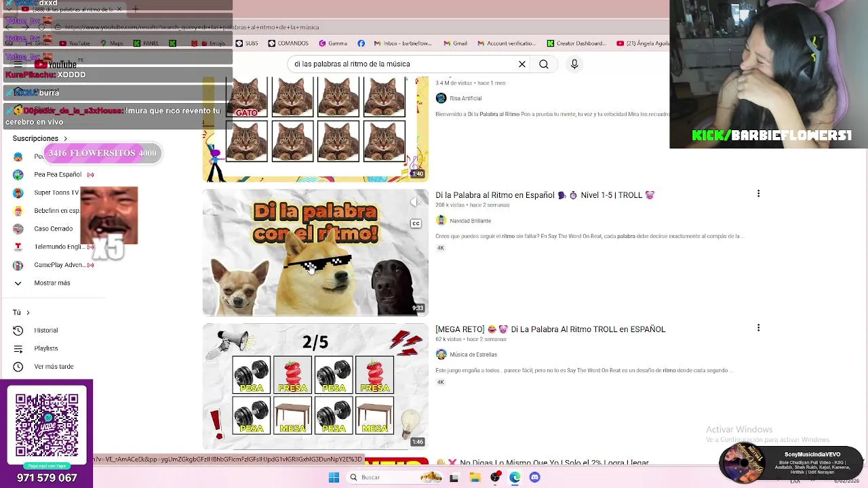Screen dimensions: 868x488
Task: Open Account verification bookmark
Action: click(x=506, y=43)
